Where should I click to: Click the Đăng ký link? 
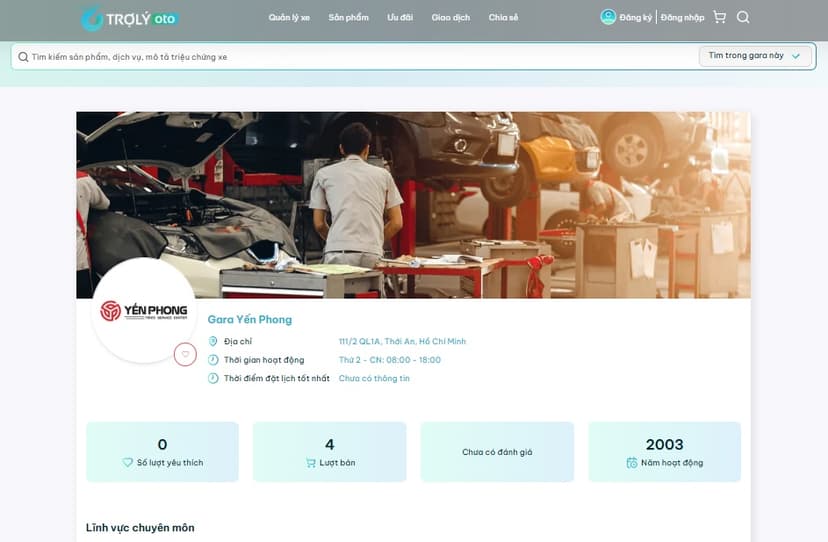point(636,17)
